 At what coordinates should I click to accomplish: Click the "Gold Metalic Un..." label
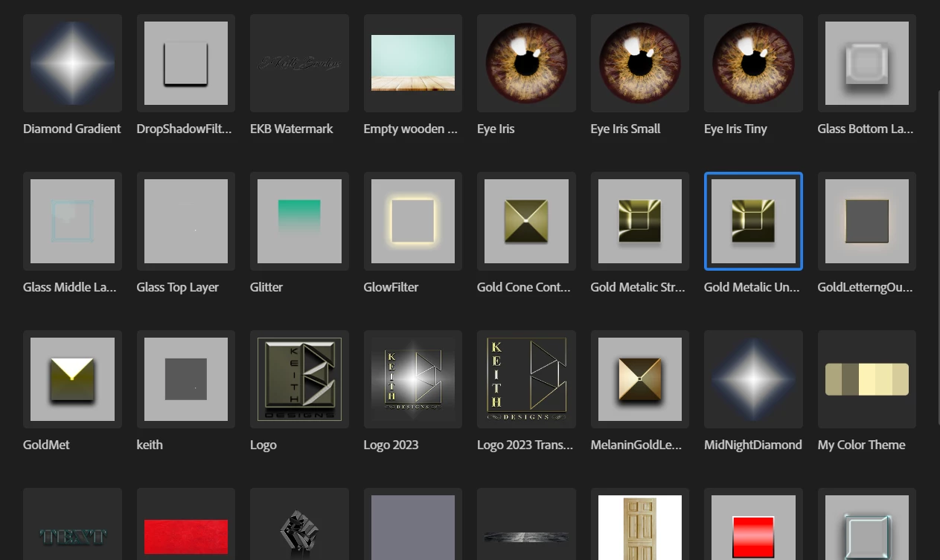pyautogui.click(x=752, y=287)
